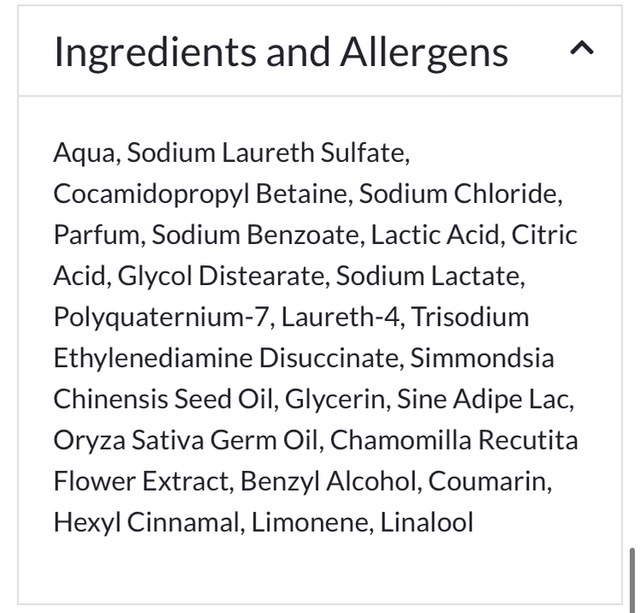Image resolution: width=640 pixels, height=613 pixels.
Task: Click the word Aqua in ingredients
Action: point(85,153)
